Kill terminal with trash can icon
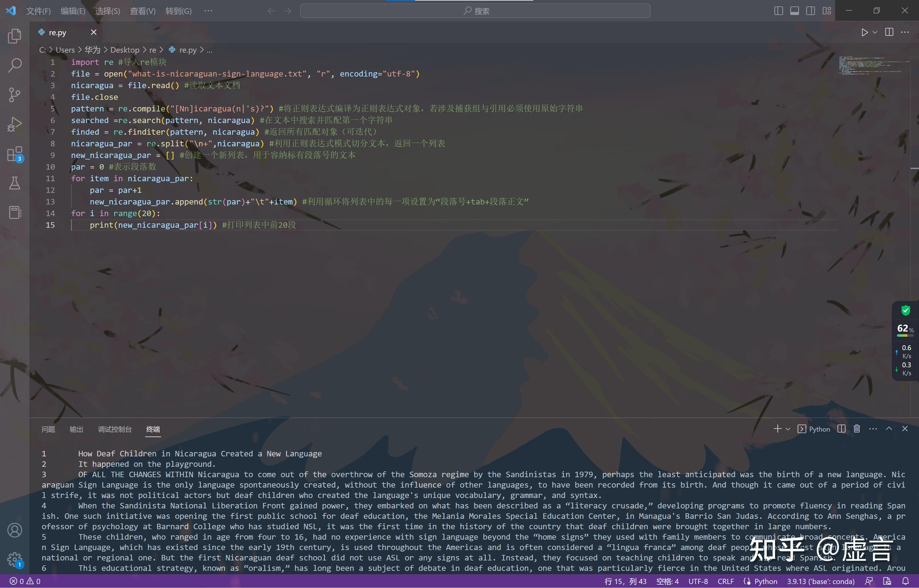This screenshot has width=919, height=588. 857,429
